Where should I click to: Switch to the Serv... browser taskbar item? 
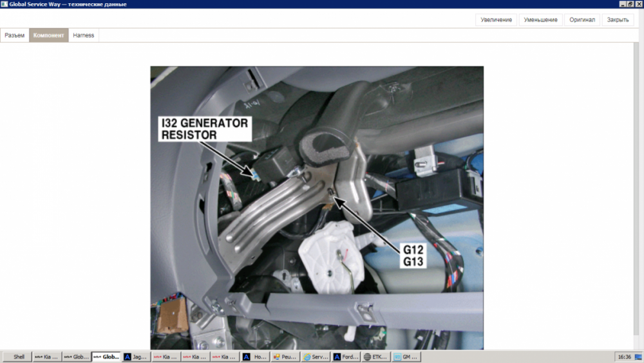pyautogui.click(x=315, y=357)
